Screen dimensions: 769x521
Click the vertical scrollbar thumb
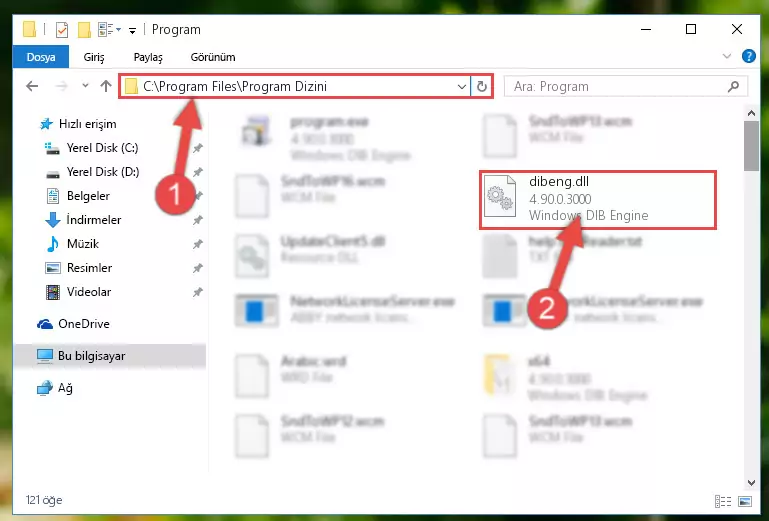tap(751, 146)
